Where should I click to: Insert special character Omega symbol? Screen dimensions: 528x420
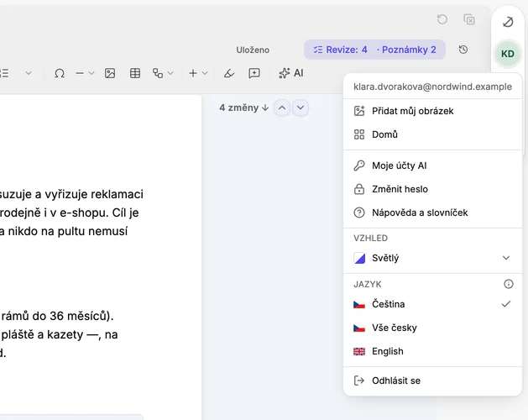pyautogui.click(x=60, y=73)
